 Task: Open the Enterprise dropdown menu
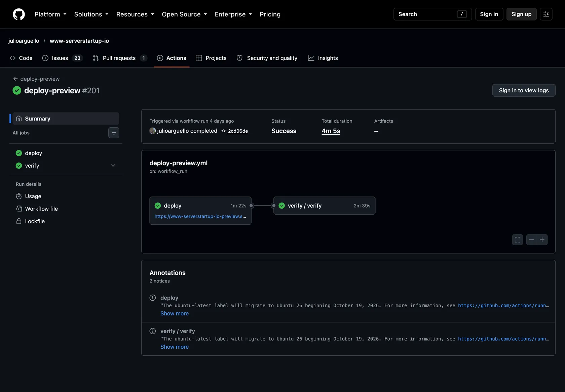coord(233,14)
